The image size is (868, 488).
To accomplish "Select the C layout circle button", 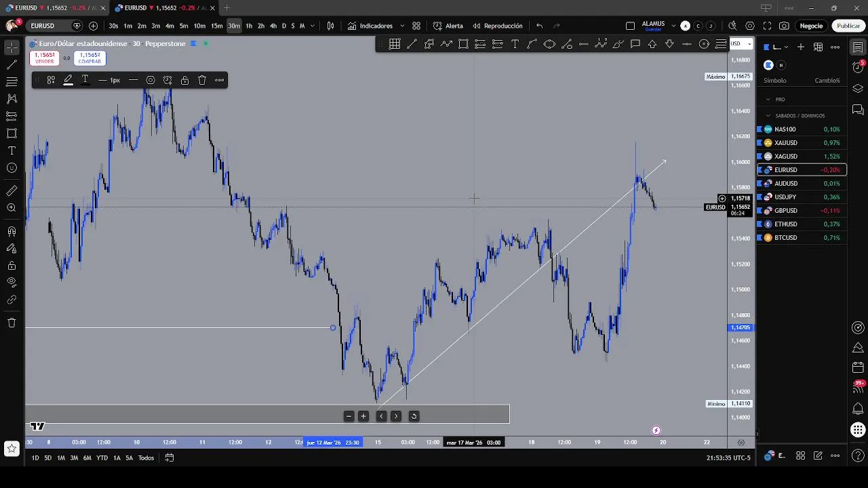I will [698, 26].
